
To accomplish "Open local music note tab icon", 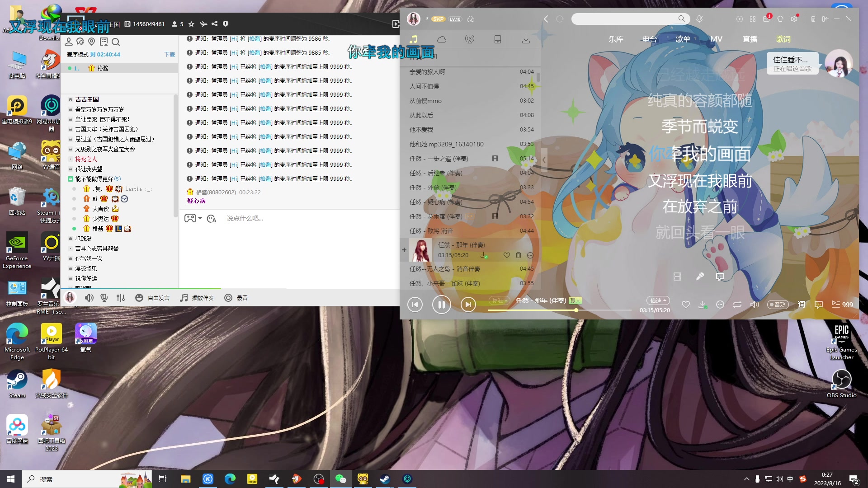I will [413, 39].
